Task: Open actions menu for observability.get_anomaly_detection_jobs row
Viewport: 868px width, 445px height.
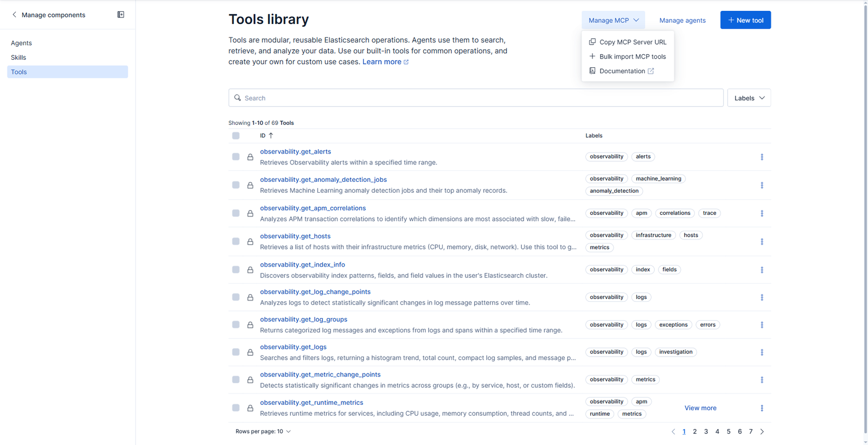Action: coord(762,185)
